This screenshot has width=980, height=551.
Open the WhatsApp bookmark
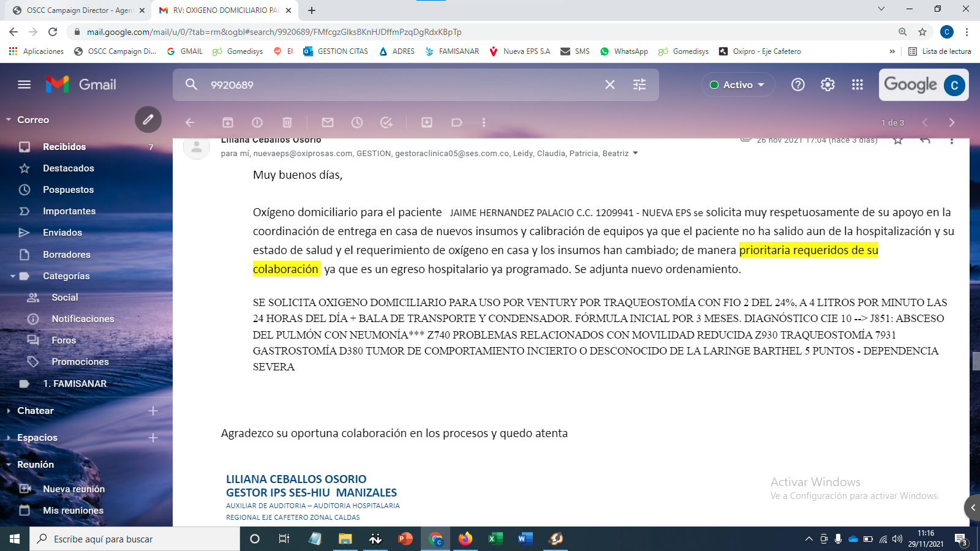tap(624, 51)
